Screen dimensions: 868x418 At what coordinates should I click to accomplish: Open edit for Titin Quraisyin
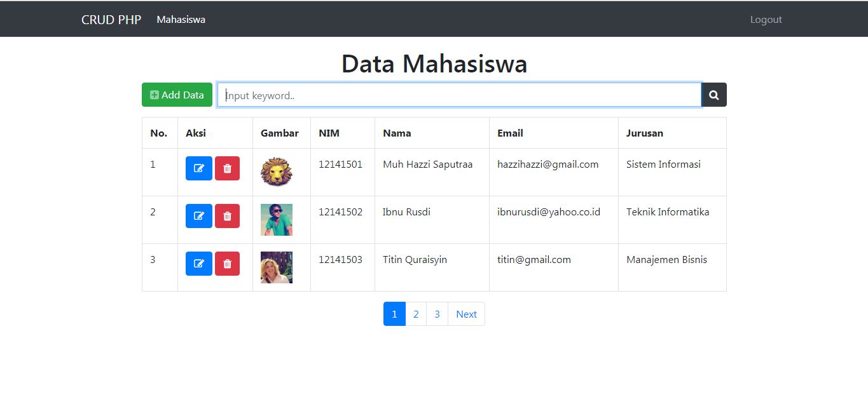click(x=198, y=264)
